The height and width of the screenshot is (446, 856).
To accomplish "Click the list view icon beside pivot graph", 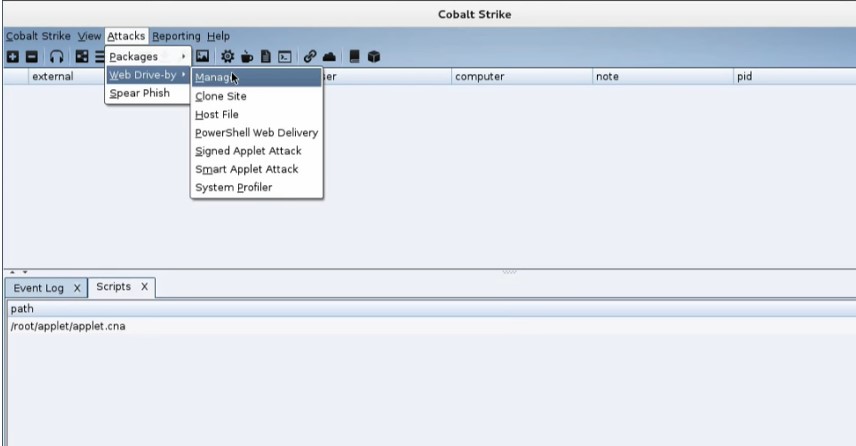I will tap(100, 56).
